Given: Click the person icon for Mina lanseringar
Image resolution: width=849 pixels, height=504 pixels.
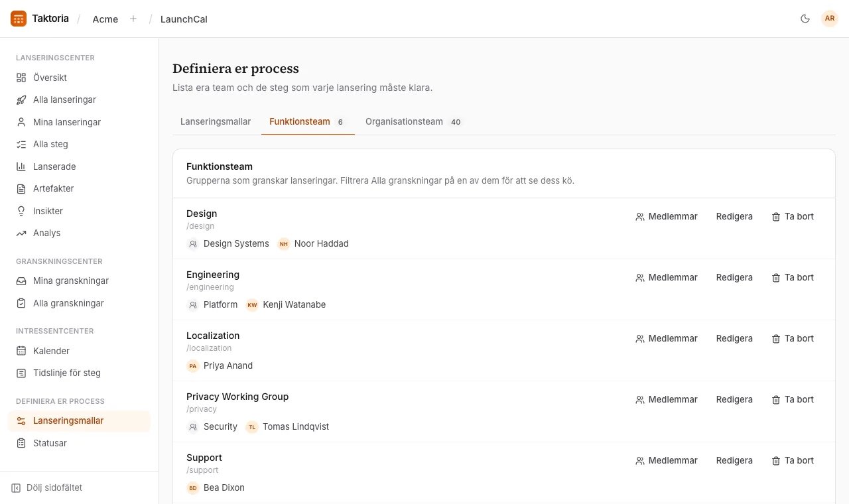Looking at the screenshot, I should point(21,122).
